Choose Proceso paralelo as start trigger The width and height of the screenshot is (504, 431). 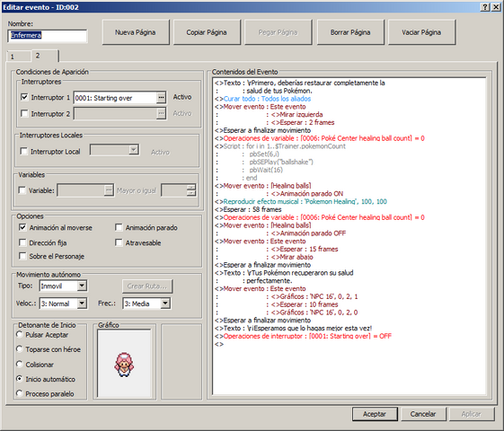click(20, 393)
